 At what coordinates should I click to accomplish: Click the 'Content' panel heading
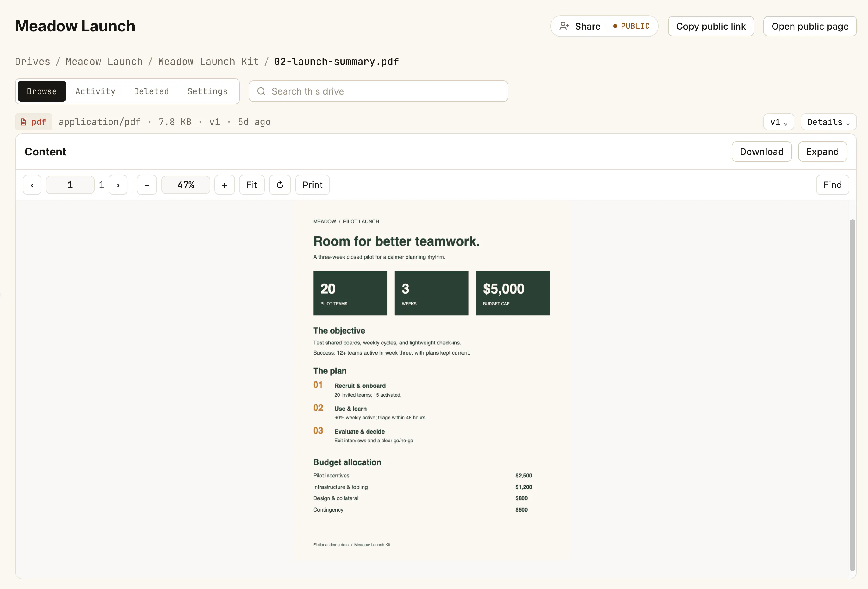(x=45, y=152)
